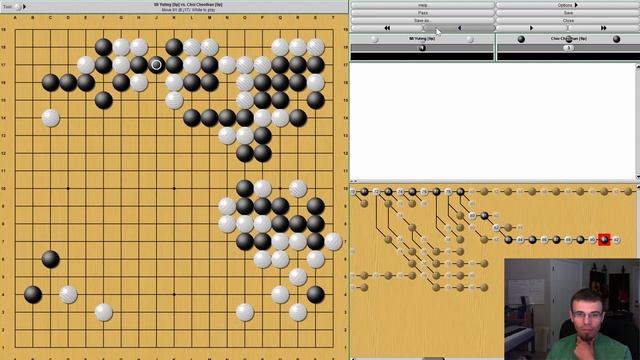This screenshot has width=640, height=360.
Task: Select move 76 node on the main line
Action: coord(424,191)
